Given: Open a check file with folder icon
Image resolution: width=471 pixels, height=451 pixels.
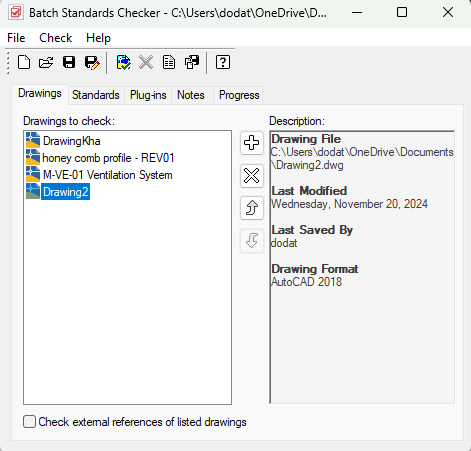Looking at the screenshot, I should 46,62.
